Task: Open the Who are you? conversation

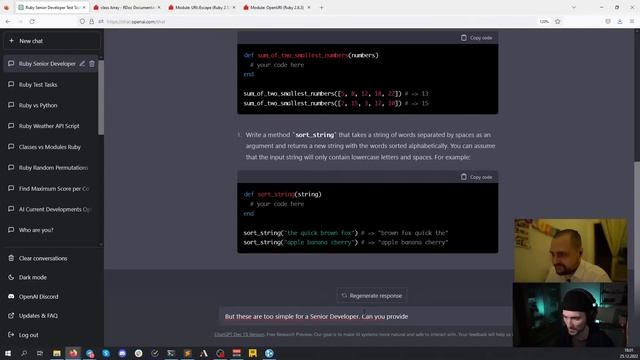Action: click(x=51, y=230)
